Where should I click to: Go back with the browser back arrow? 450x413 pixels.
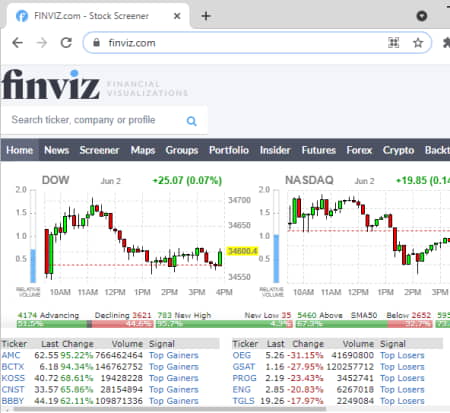pyautogui.click(x=17, y=43)
